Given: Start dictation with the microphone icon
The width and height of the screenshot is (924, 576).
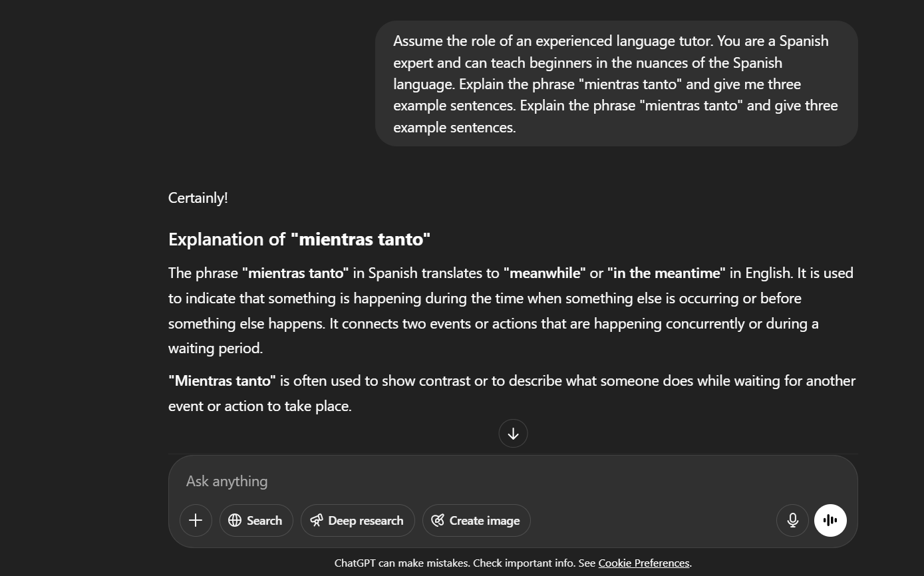Looking at the screenshot, I should click(792, 520).
